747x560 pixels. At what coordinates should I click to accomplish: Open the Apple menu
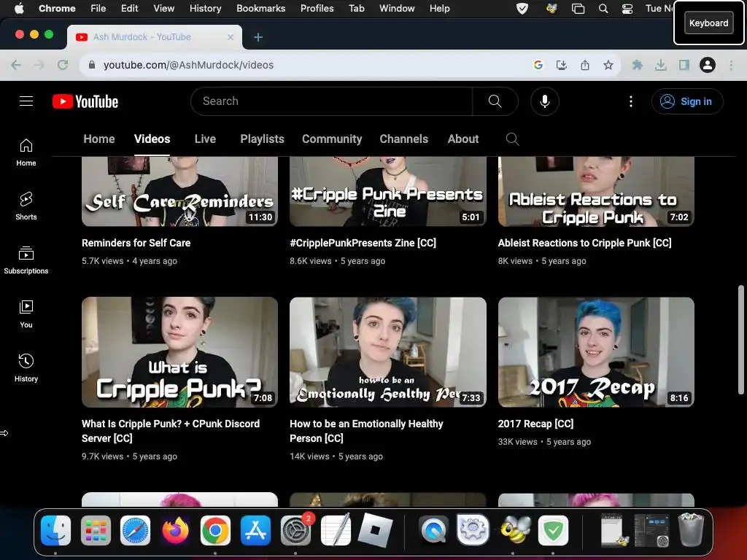19,8
